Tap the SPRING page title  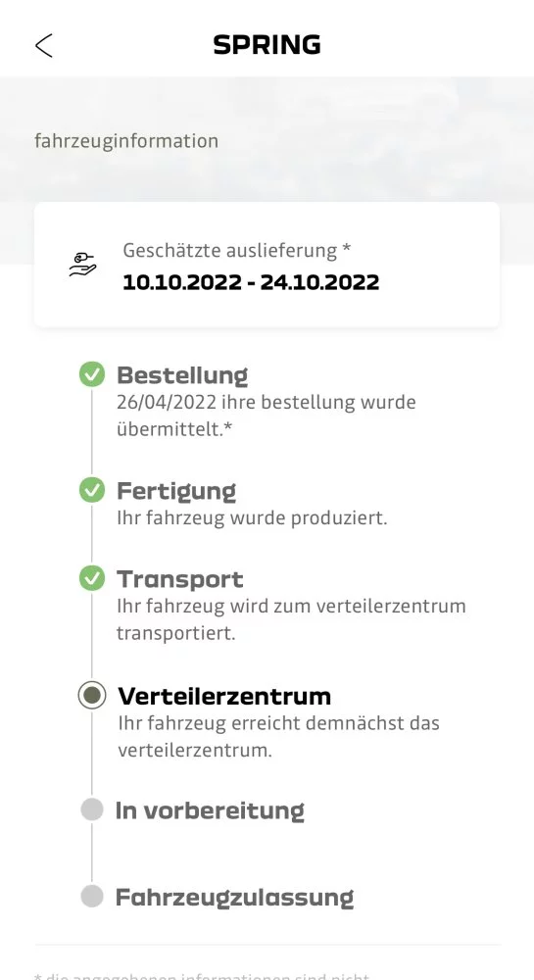coord(267,45)
